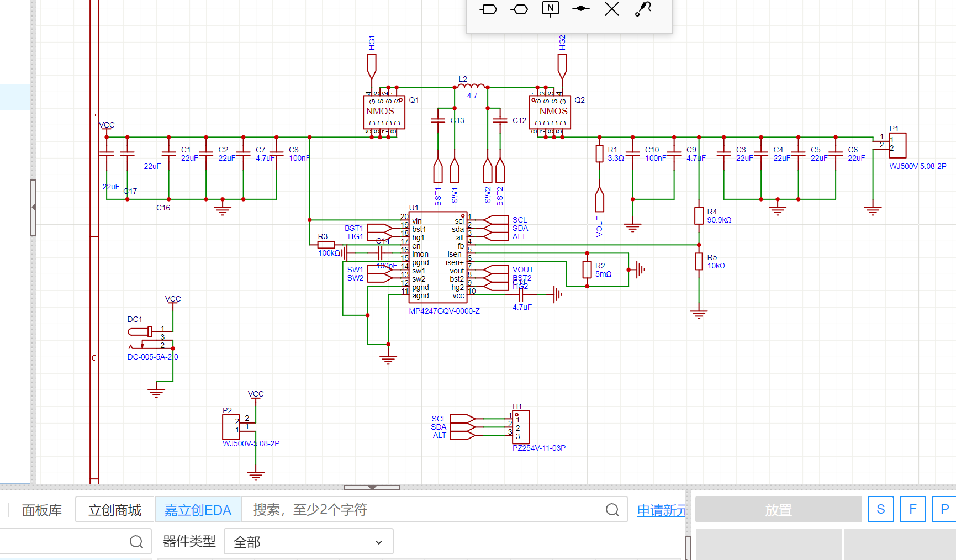Click the rotated VOUT net port
The width and height of the screenshot is (956, 560).
tap(599, 199)
